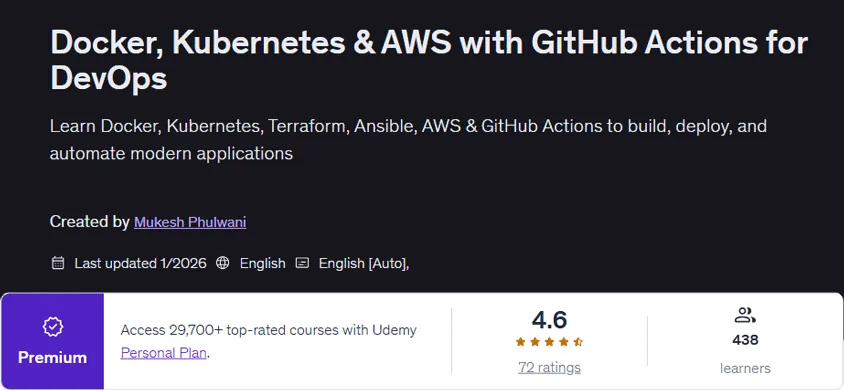Open the Personal Plan link

pyautogui.click(x=164, y=353)
